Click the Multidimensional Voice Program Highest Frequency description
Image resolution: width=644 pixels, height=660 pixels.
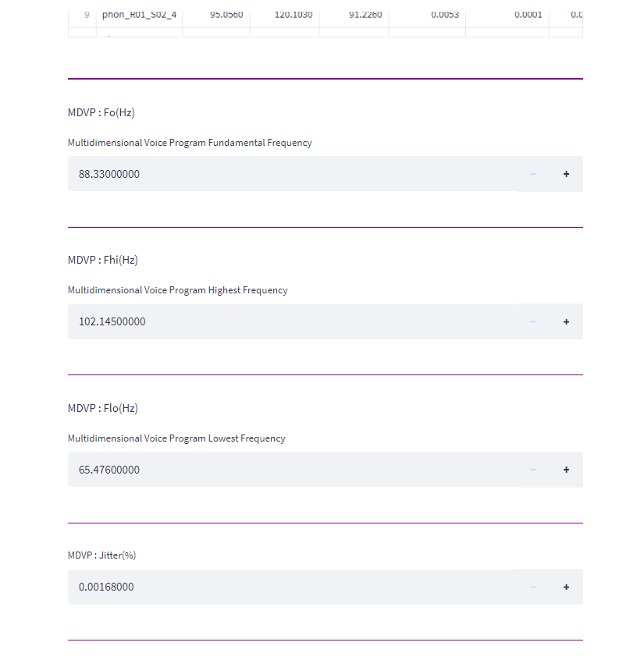pyautogui.click(x=177, y=289)
